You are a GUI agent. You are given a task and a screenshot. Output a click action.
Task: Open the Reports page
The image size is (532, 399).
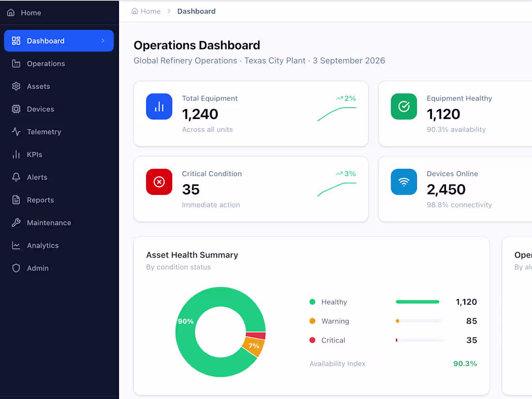pos(59,200)
